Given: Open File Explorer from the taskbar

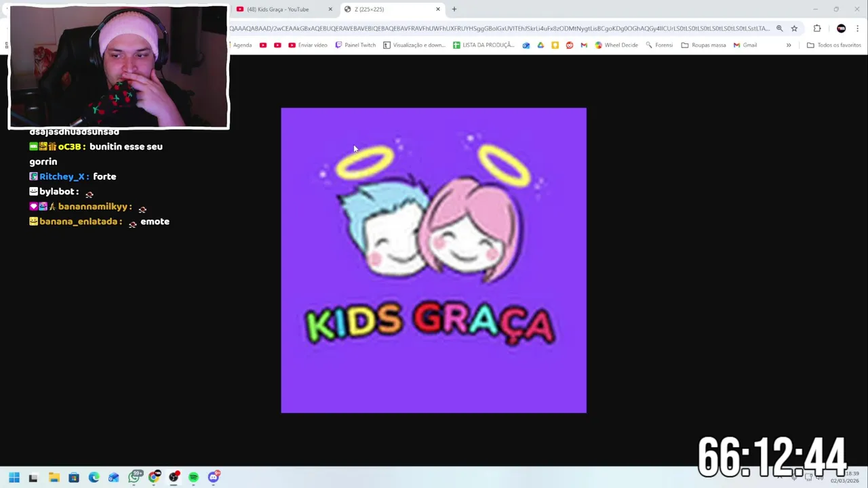Looking at the screenshot, I should [x=54, y=477].
